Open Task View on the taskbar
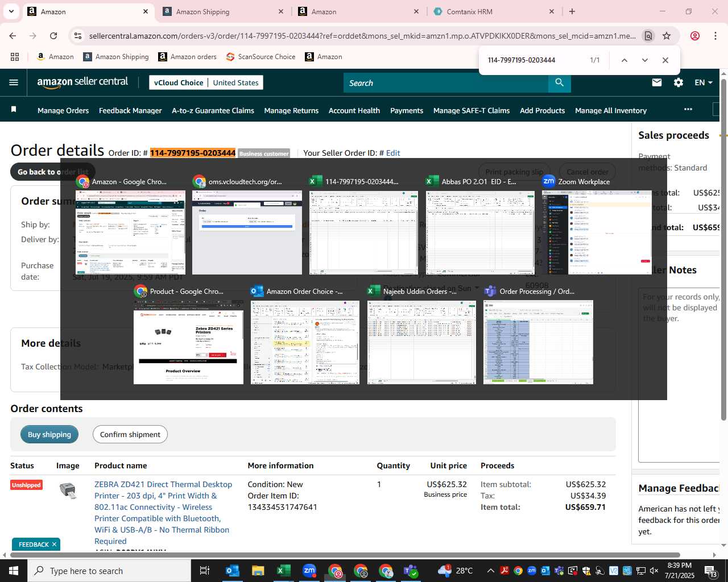This screenshot has width=728, height=582. click(205, 571)
